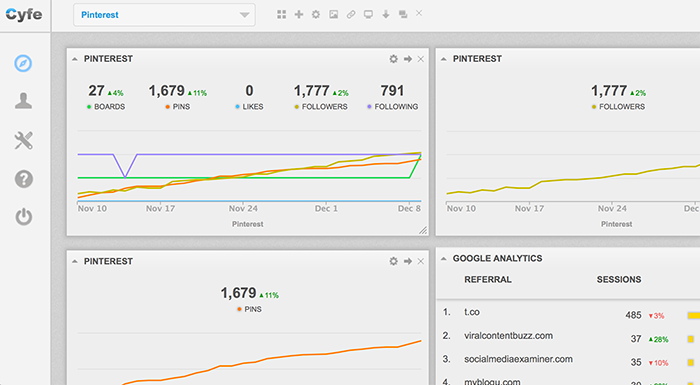700x385 pixels.
Task: Click the SESSIONS column header
Action: coord(619,280)
